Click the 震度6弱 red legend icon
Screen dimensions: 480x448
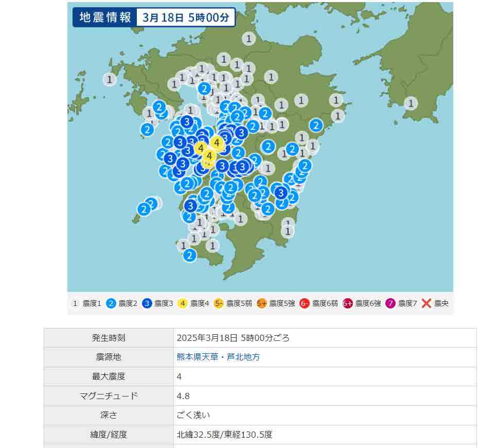[x=305, y=303]
